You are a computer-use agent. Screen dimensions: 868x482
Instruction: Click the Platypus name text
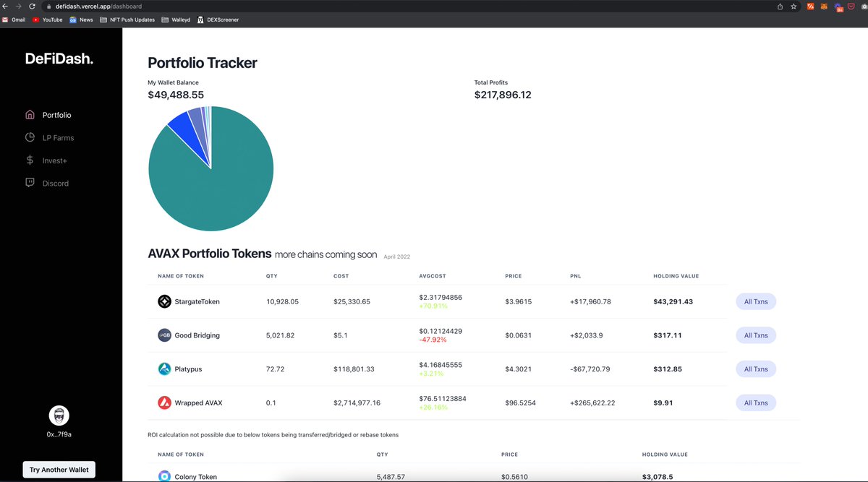188,369
